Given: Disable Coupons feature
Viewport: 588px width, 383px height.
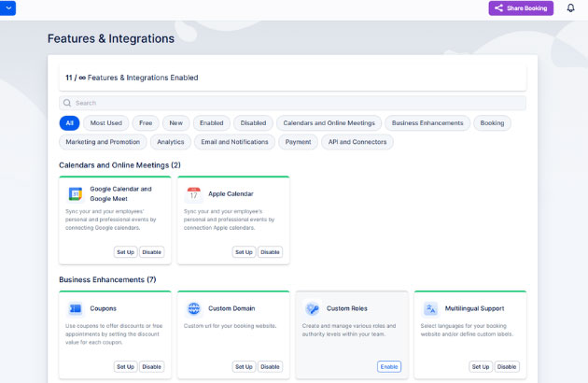Looking at the screenshot, I should point(151,366).
